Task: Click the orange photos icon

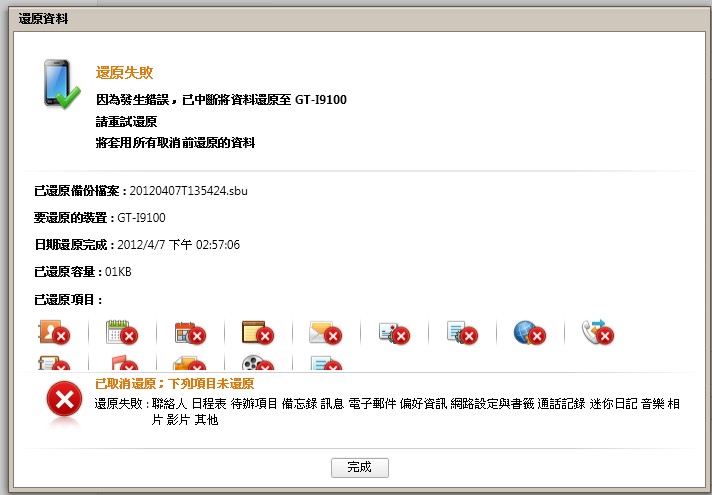Action: (190, 363)
